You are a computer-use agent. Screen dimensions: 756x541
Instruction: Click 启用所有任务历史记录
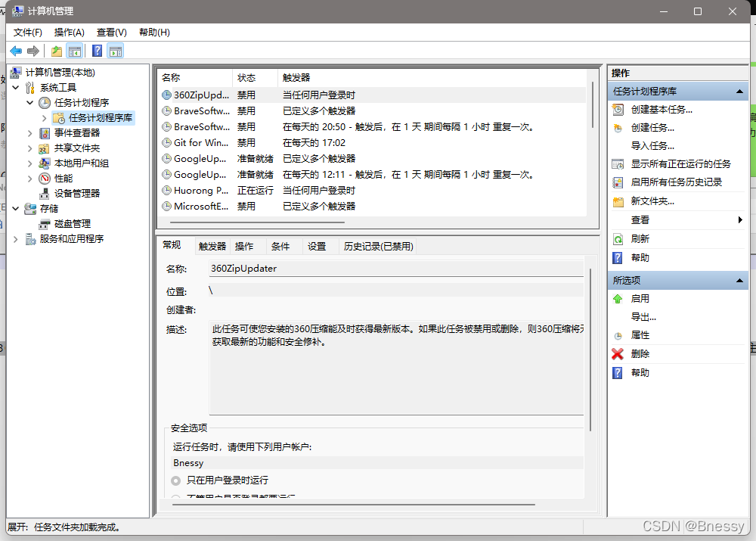[677, 182]
